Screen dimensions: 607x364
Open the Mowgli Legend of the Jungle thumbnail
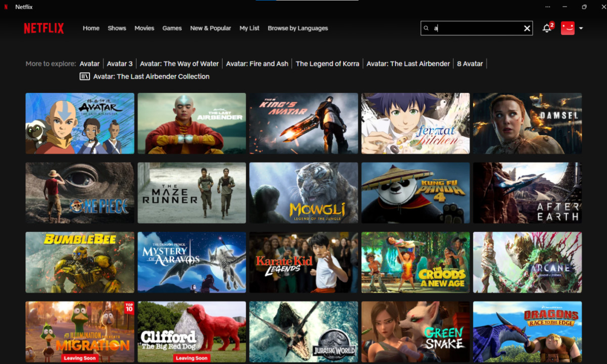303,193
